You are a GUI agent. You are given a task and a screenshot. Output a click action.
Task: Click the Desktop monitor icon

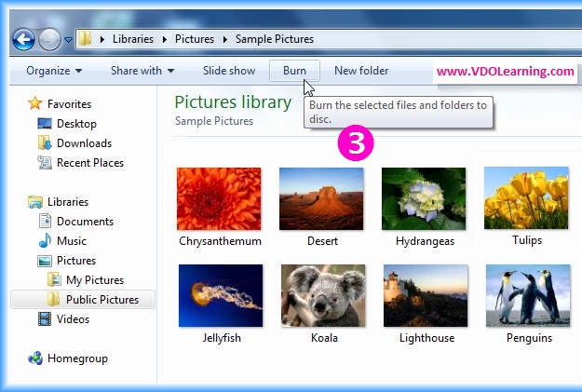click(x=45, y=123)
